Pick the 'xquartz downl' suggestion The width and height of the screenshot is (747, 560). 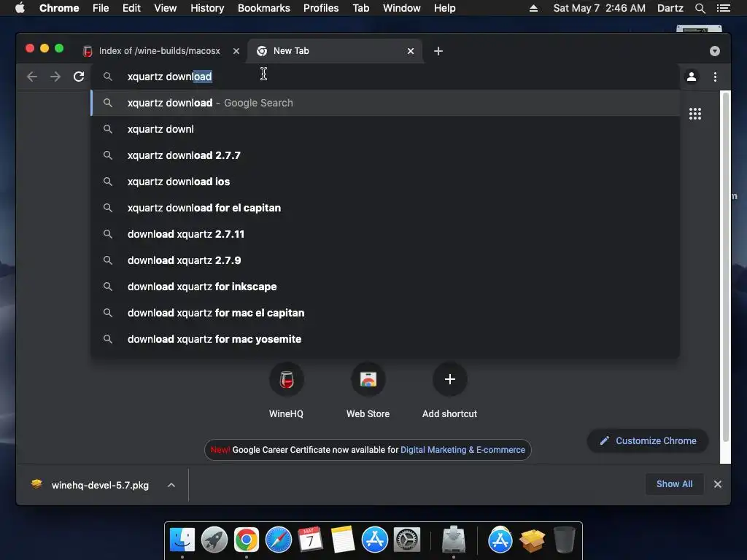point(385,129)
